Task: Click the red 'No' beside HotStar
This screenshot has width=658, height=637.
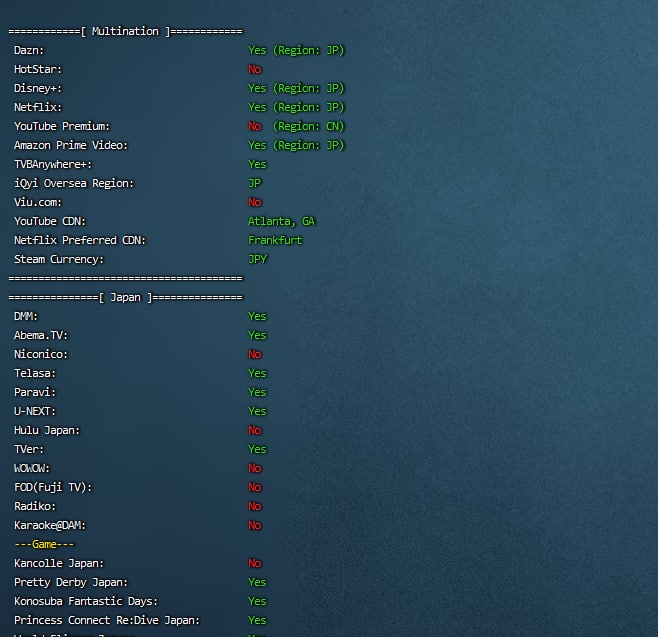Action: pos(255,69)
